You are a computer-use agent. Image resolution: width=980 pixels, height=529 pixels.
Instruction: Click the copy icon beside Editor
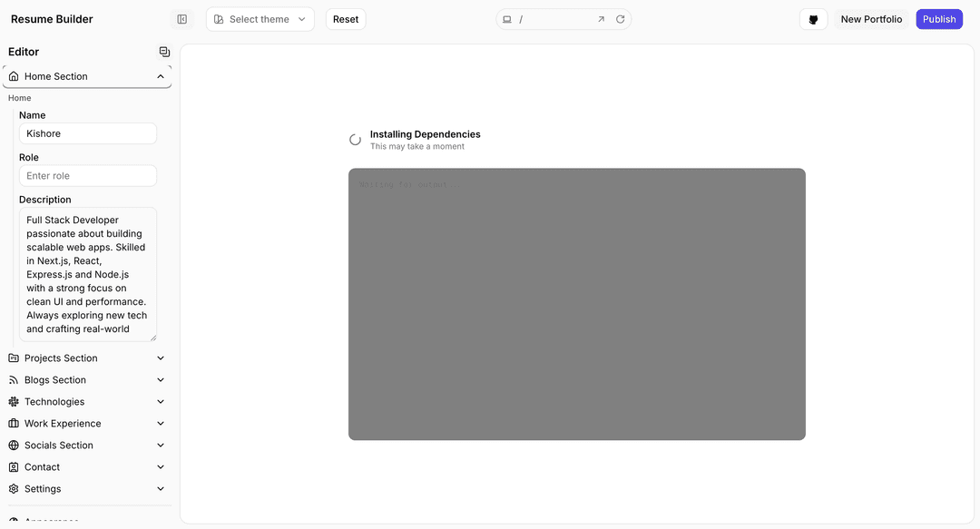point(164,52)
